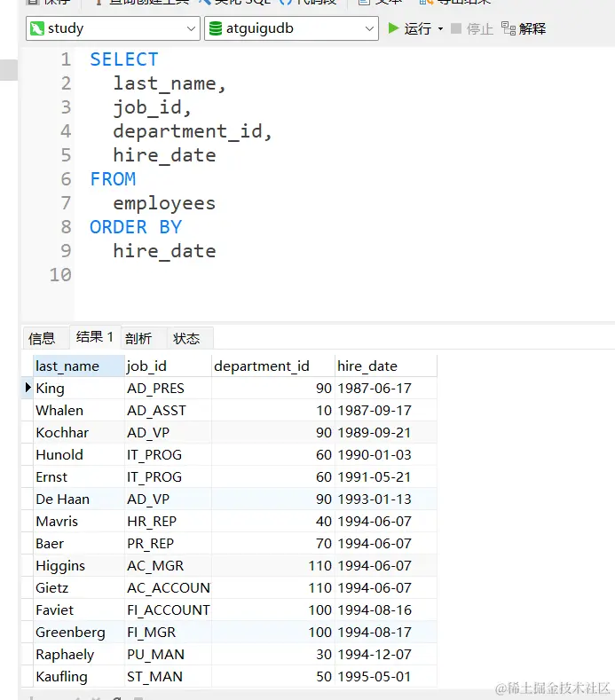Click the green Run play icon
This screenshot has width=615, height=700.
pos(393,28)
